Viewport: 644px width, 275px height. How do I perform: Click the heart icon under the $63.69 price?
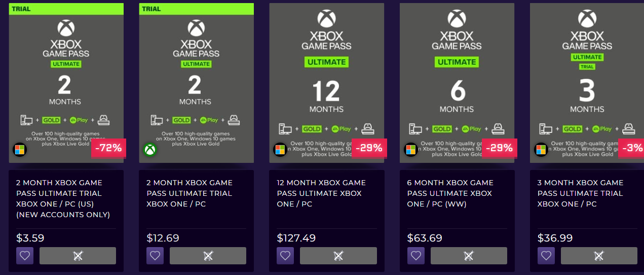[416, 256]
